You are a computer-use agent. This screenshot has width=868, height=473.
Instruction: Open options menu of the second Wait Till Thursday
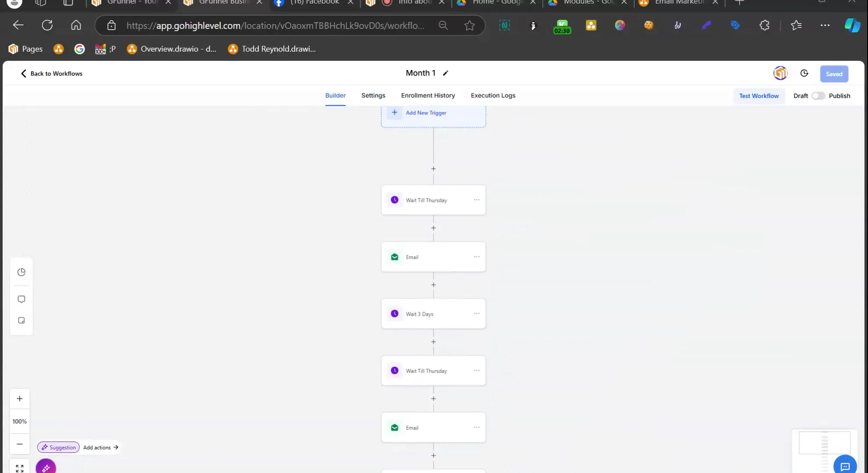pyautogui.click(x=476, y=371)
